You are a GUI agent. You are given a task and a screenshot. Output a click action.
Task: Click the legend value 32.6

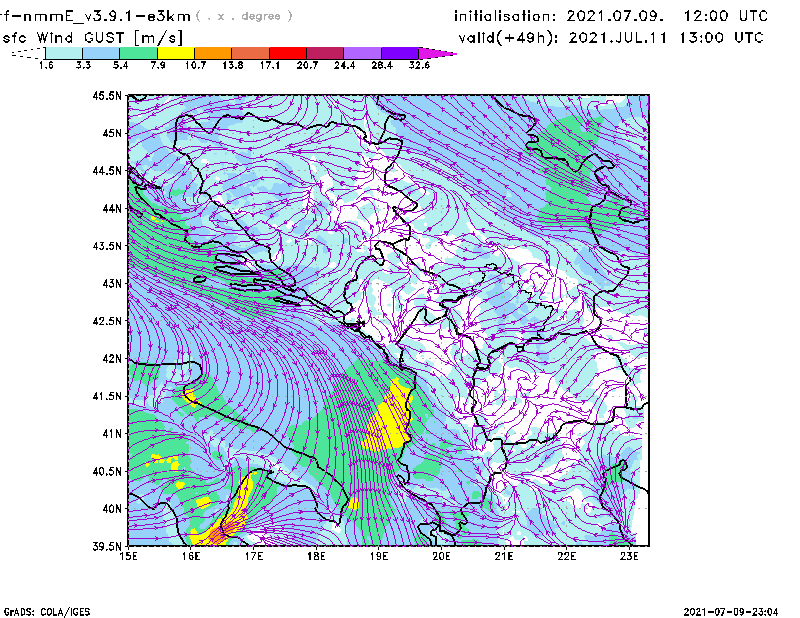[x=419, y=65]
